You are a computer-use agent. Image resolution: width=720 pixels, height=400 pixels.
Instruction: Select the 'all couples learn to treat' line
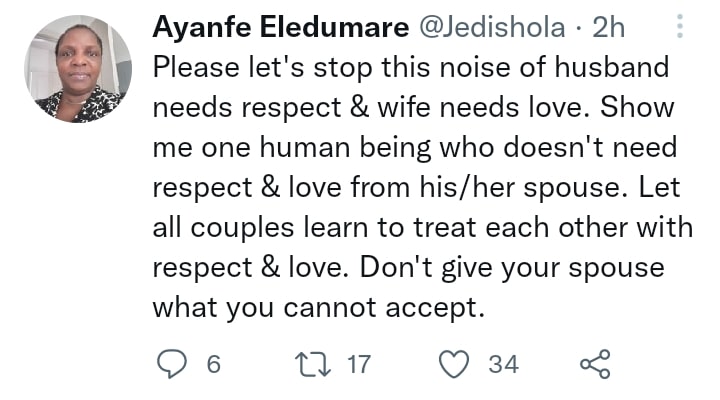[x=423, y=228]
